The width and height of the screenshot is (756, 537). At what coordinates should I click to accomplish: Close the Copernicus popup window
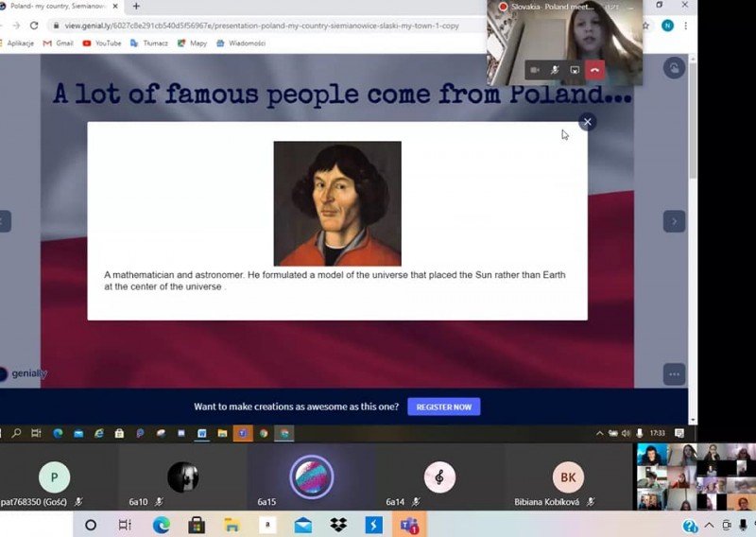(x=587, y=122)
